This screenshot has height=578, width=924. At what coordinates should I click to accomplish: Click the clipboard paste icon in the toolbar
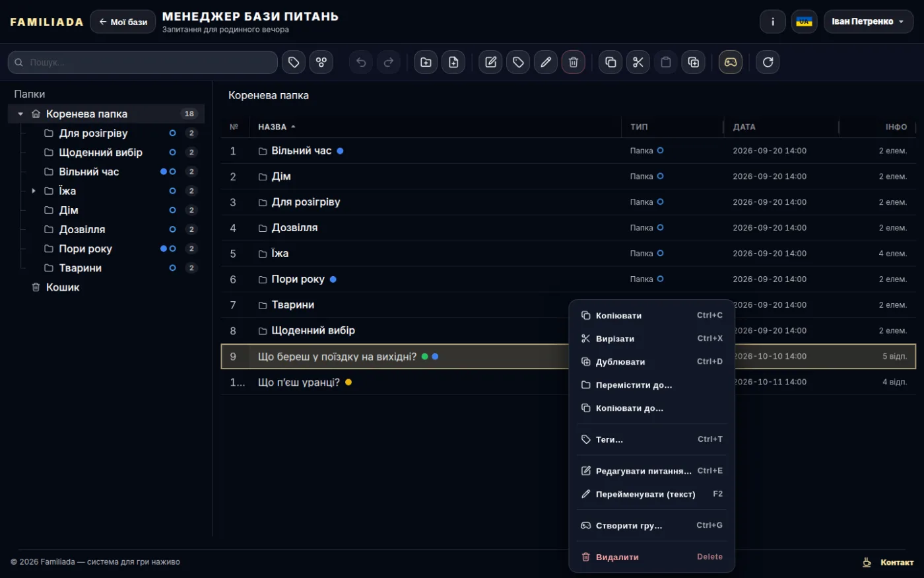pos(666,62)
